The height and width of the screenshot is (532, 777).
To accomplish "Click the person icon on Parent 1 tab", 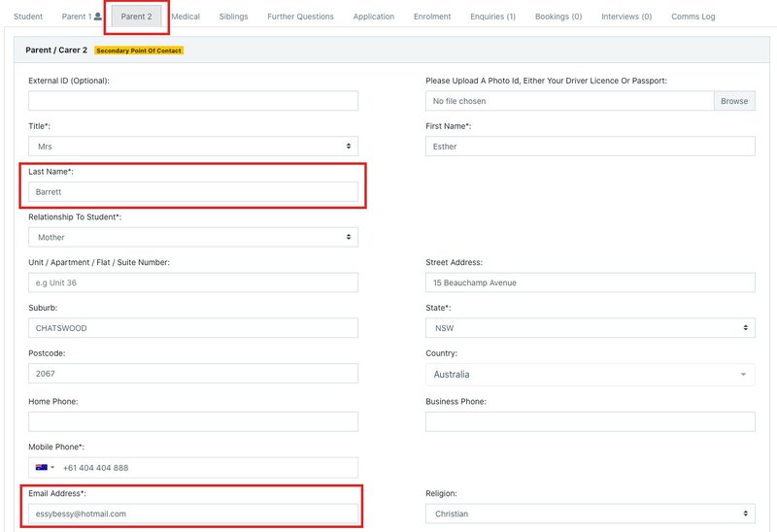I will point(97,17).
